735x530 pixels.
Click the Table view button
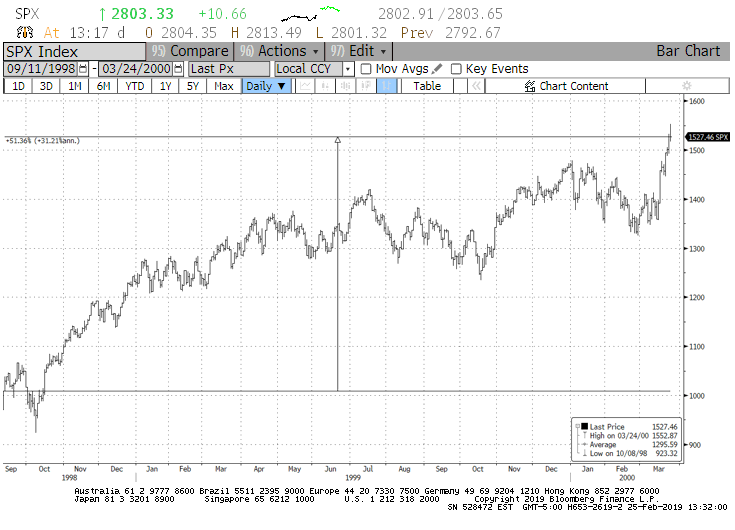427,86
